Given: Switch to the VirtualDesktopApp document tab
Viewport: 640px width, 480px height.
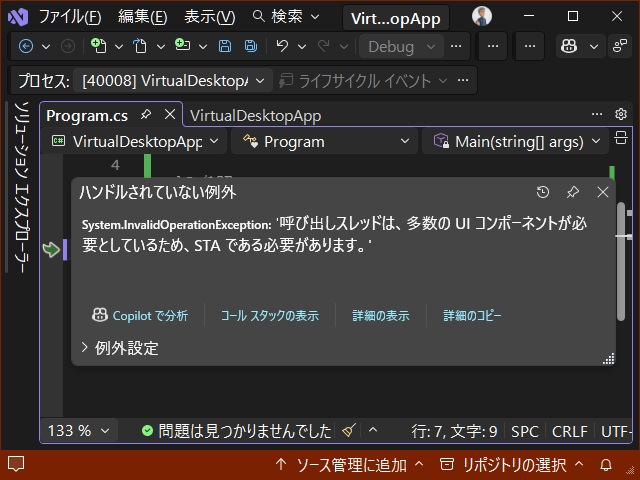Looking at the screenshot, I should pos(256,116).
